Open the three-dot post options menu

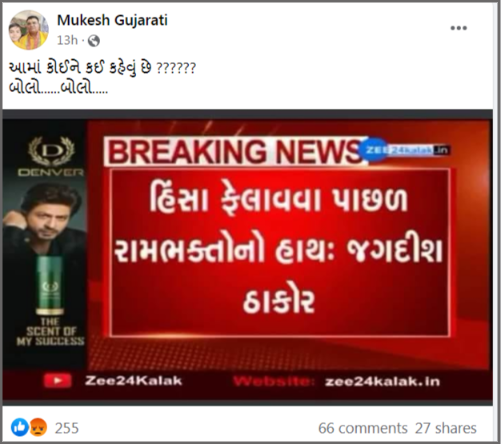(458, 28)
